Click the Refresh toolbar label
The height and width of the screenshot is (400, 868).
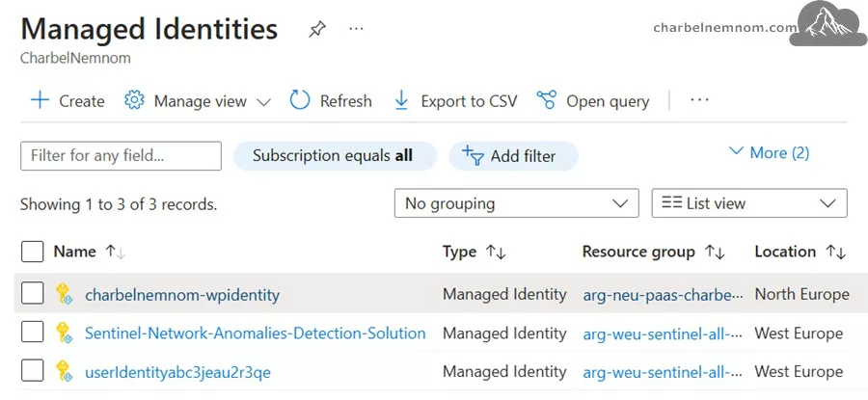[346, 101]
